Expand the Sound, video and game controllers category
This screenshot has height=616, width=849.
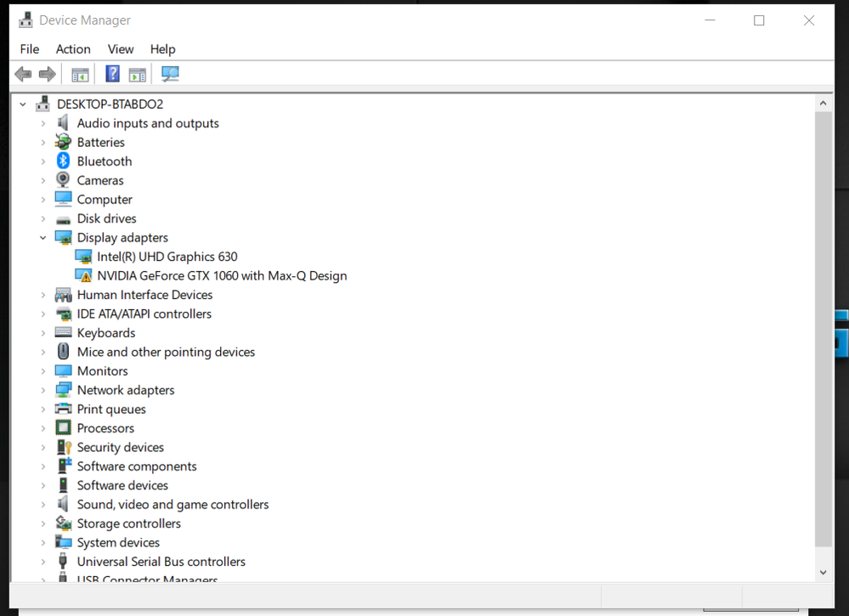42,505
